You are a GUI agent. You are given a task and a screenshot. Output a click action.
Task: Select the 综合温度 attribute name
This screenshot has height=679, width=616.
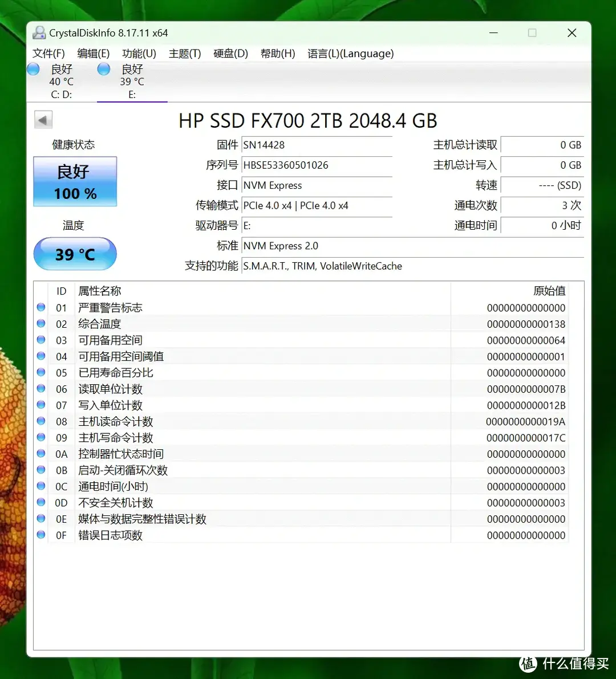[100, 324]
